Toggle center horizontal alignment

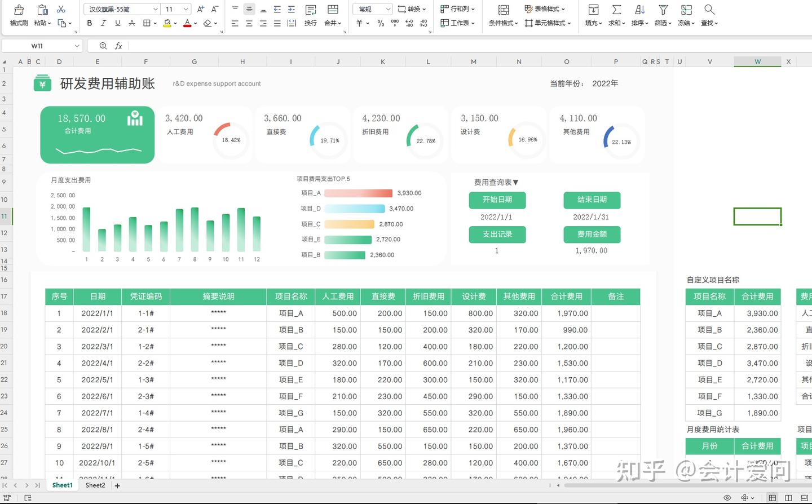[249, 23]
